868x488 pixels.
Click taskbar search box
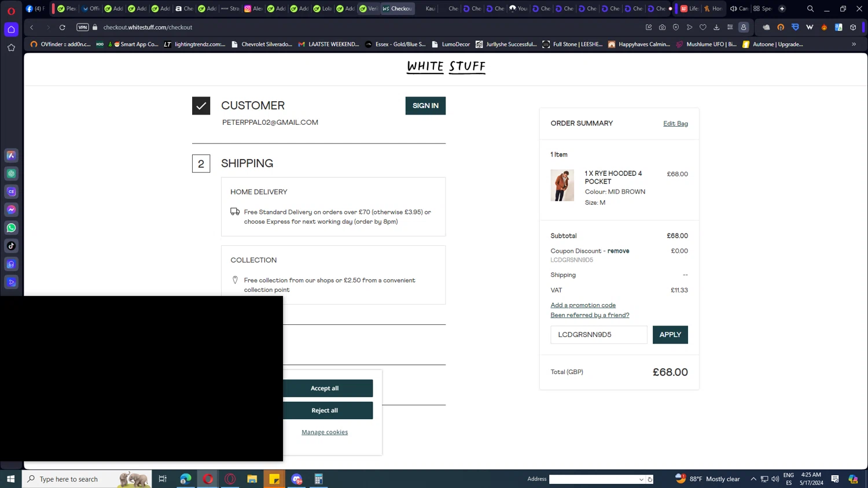(x=87, y=479)
